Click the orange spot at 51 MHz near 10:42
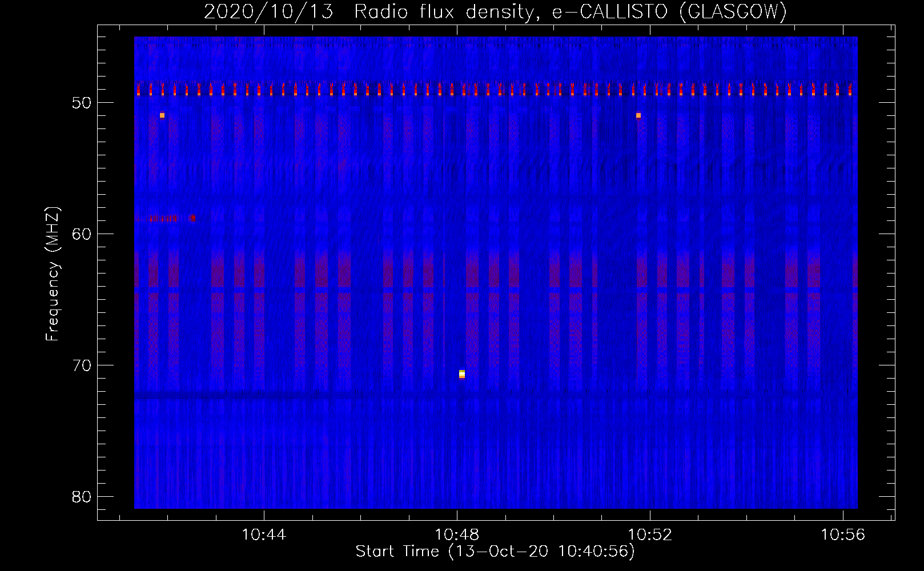 (x=162, y=115)
